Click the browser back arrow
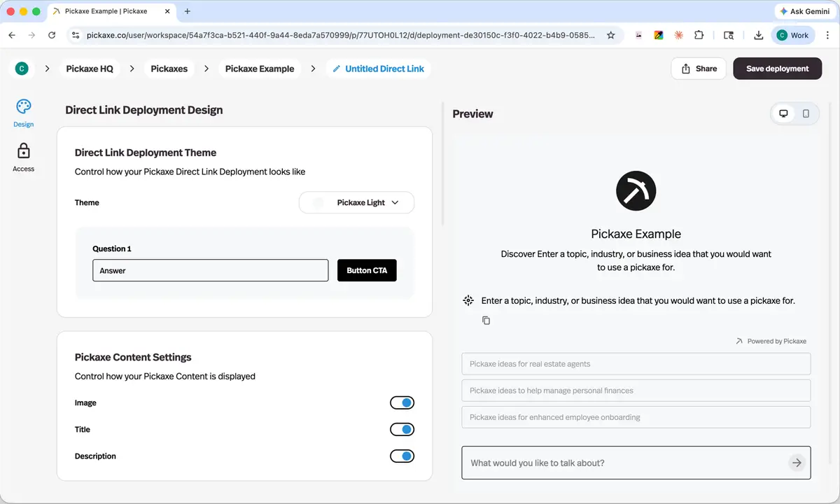 click(12, 35)
